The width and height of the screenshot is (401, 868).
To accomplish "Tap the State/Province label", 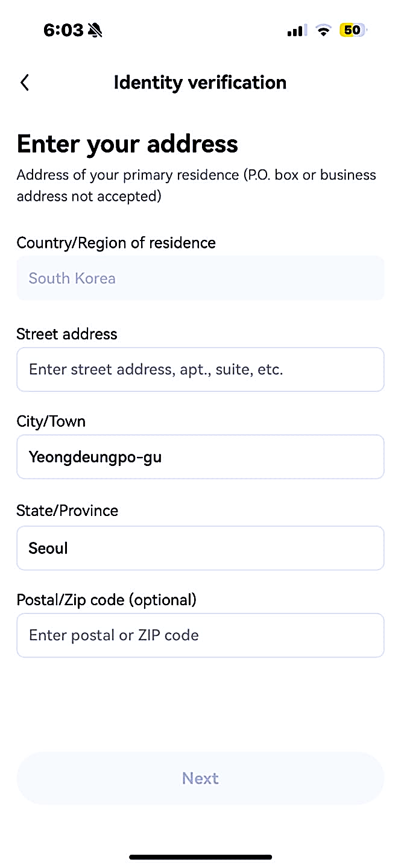I will point(68,511).
